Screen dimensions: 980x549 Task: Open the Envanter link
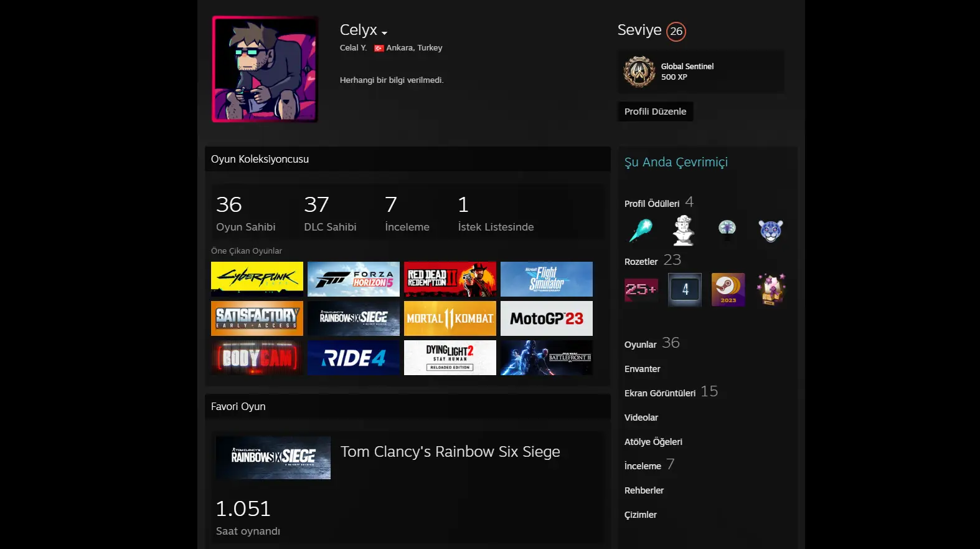(643, 369)
